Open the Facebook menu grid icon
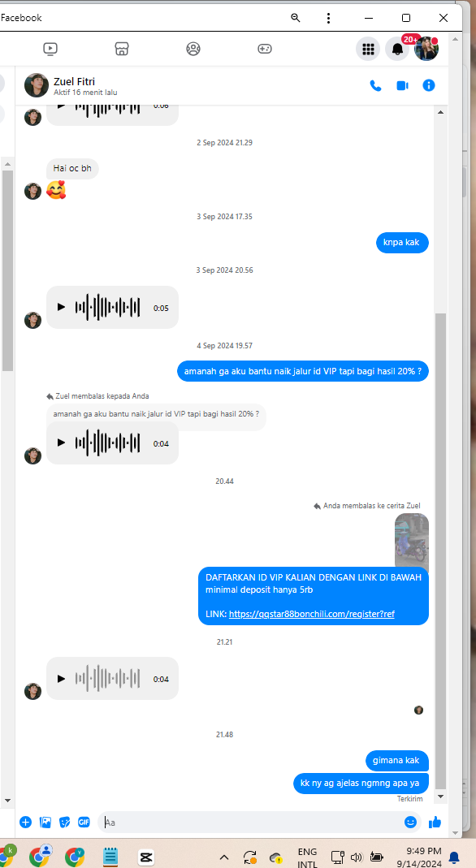476x868 pixels. pyautogui.click(x=368, y=49)
